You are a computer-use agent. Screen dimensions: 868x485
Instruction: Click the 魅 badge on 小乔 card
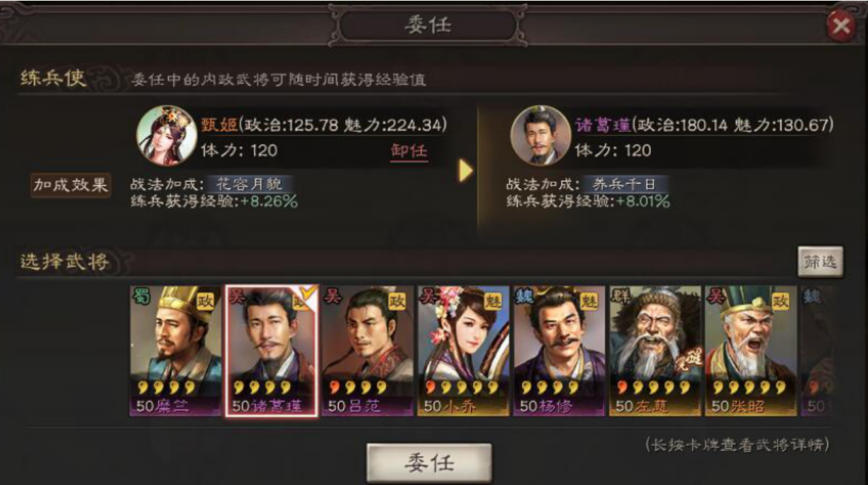point(493,301)
